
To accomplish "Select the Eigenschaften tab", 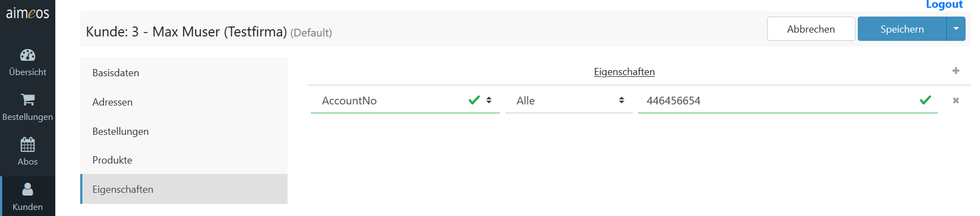I will click(184, 189).
